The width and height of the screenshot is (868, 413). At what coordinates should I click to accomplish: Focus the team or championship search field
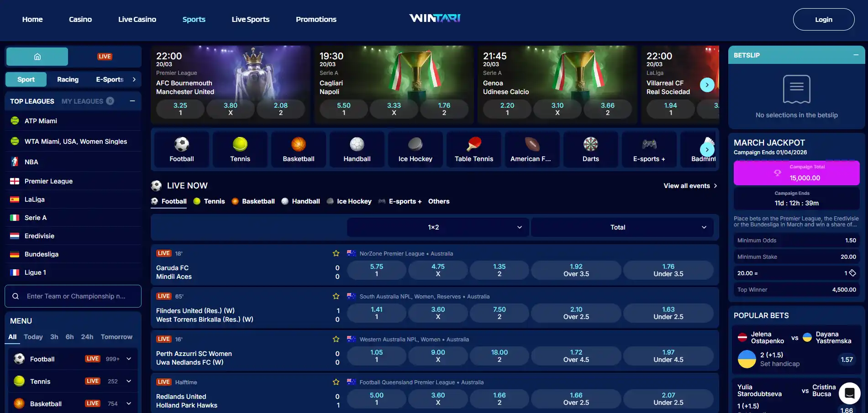(x=73, y=296)
